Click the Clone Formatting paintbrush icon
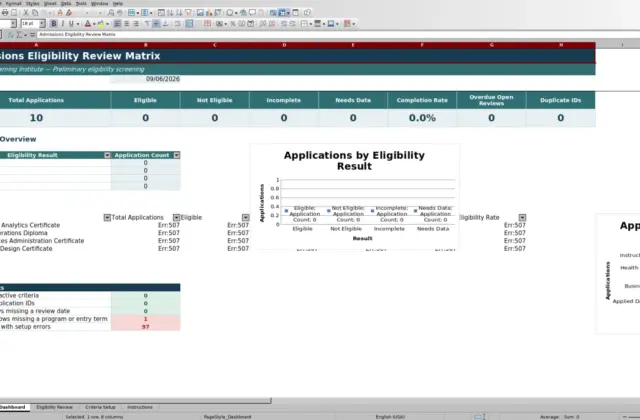 point(60,13)
